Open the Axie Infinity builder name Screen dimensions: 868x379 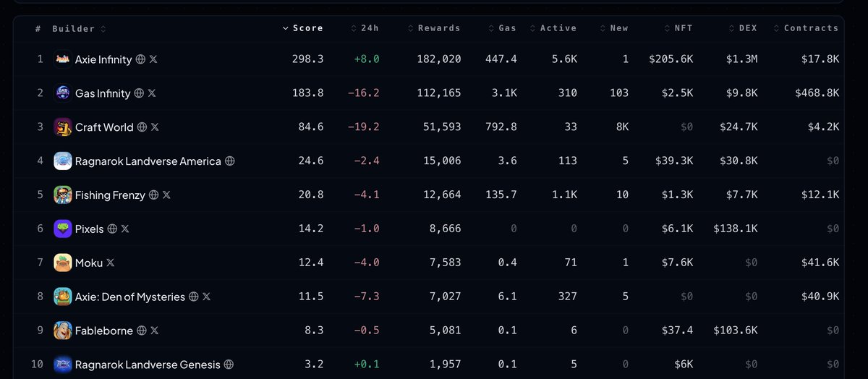pyautogui.click(x=103, y=59)
